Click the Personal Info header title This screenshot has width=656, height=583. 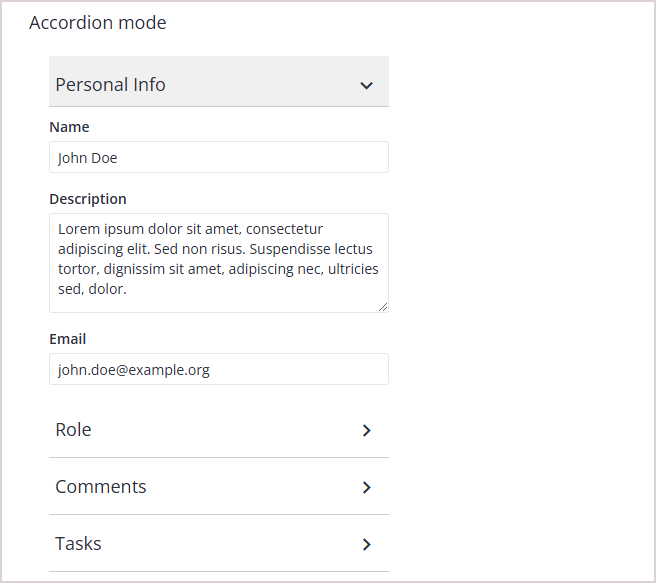[x=110, y=85]
